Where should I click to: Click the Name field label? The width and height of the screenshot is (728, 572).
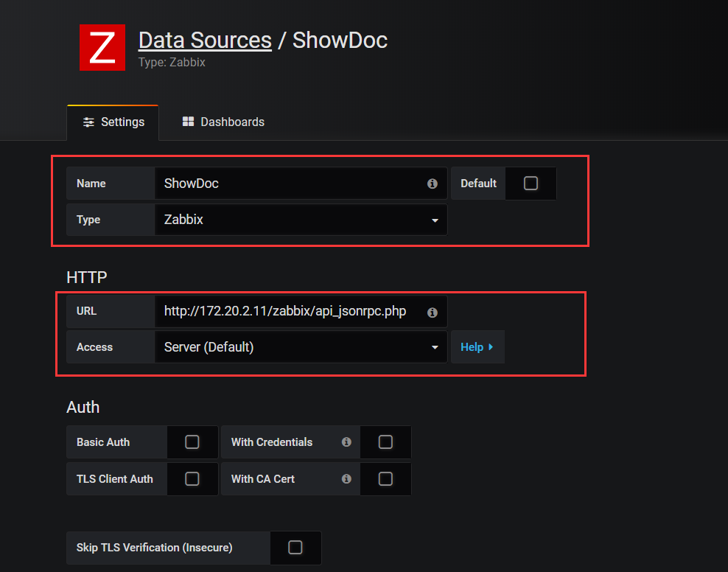pyautogui.click(x=91, y=184)
